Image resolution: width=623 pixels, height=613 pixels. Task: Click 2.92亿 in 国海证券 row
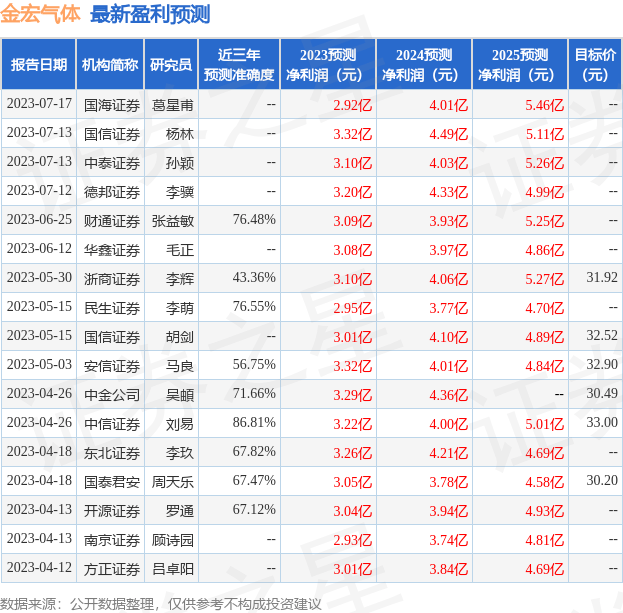[352, 105]
